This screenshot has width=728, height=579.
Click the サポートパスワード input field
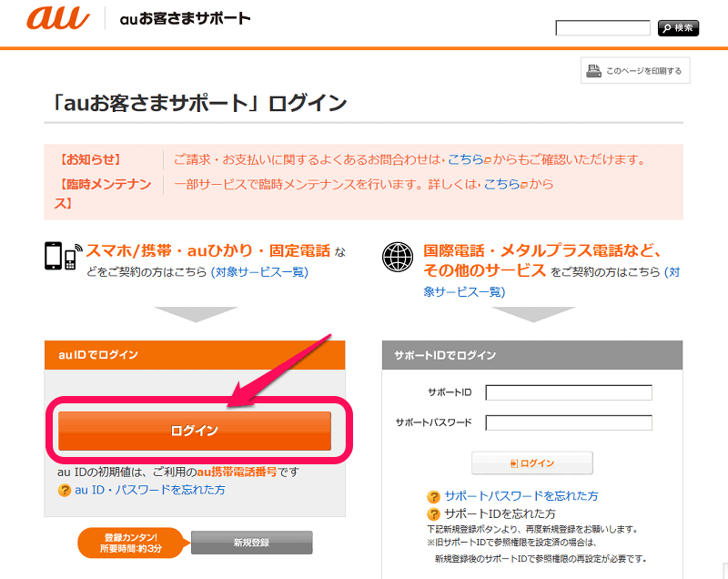[x=569, y=422]
